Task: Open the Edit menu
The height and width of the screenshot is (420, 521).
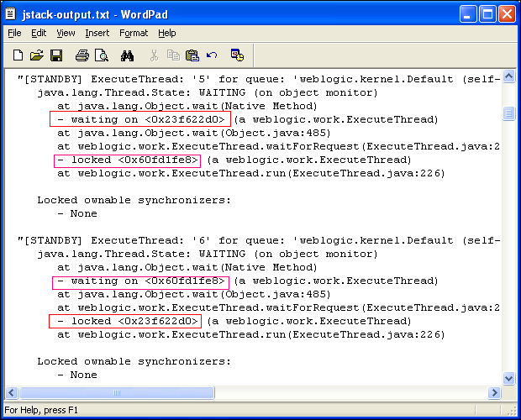Action: [39, 33]
